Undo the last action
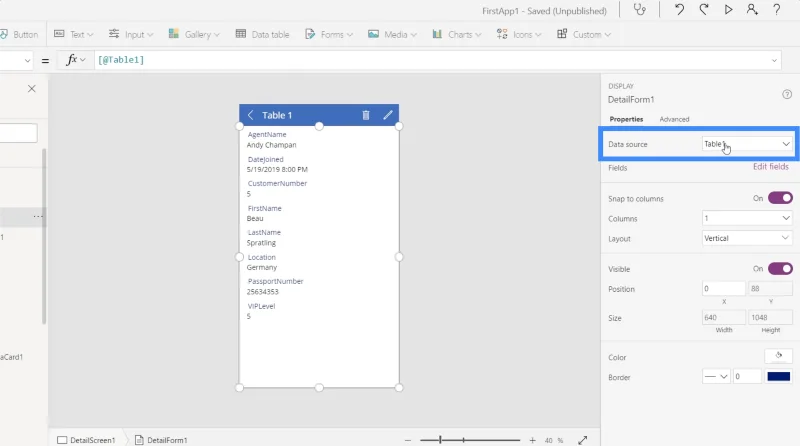The width and height of the screenshot is (800, 446). pos(679,10)
